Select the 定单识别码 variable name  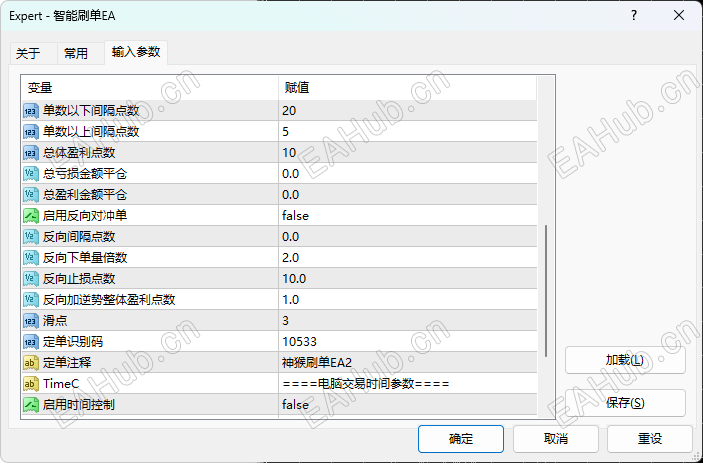coord(73,342)
